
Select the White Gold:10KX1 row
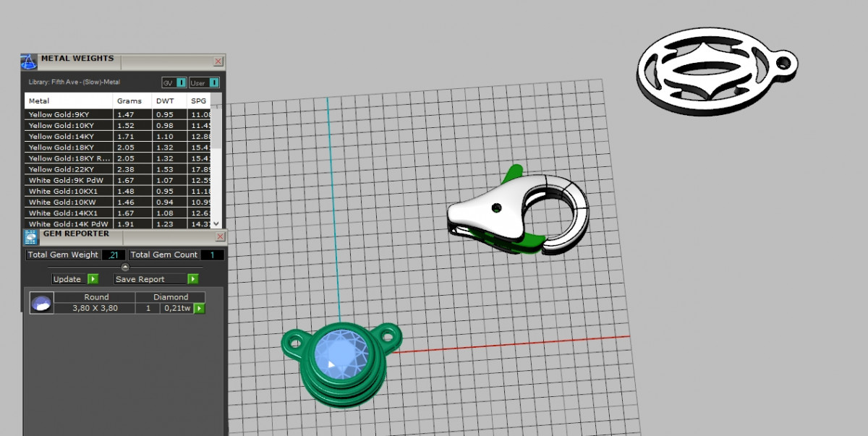click(x=118, y=191)
